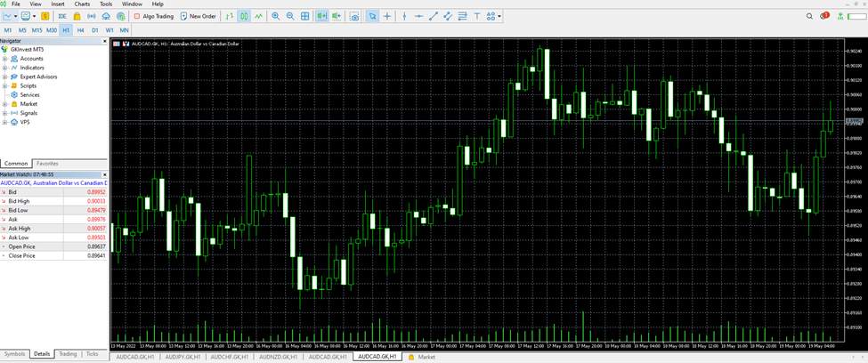Expand the Market tree node in Navigator
The width and height of the screenshot is (868, 363).
point(4,104)
